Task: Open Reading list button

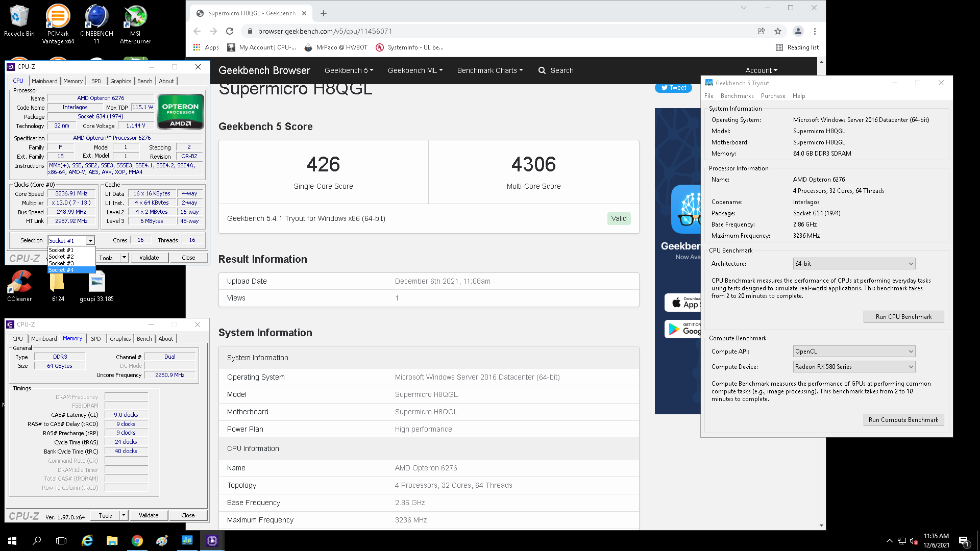Action: (x=797, y=47)
